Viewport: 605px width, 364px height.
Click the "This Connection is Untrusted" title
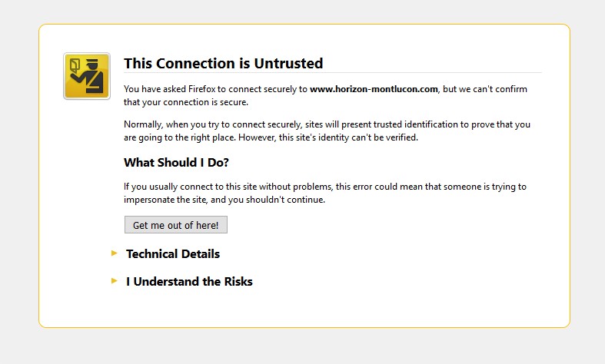point(223,64)
